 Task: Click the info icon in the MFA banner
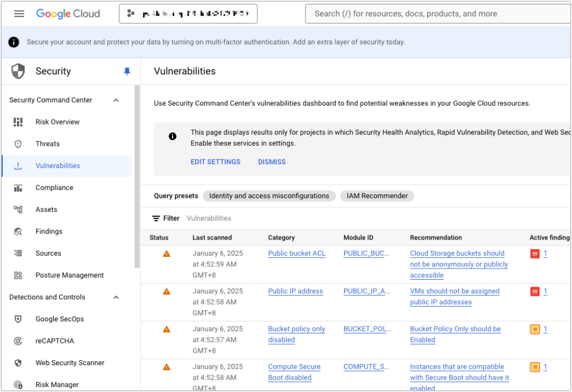point(14,42)
